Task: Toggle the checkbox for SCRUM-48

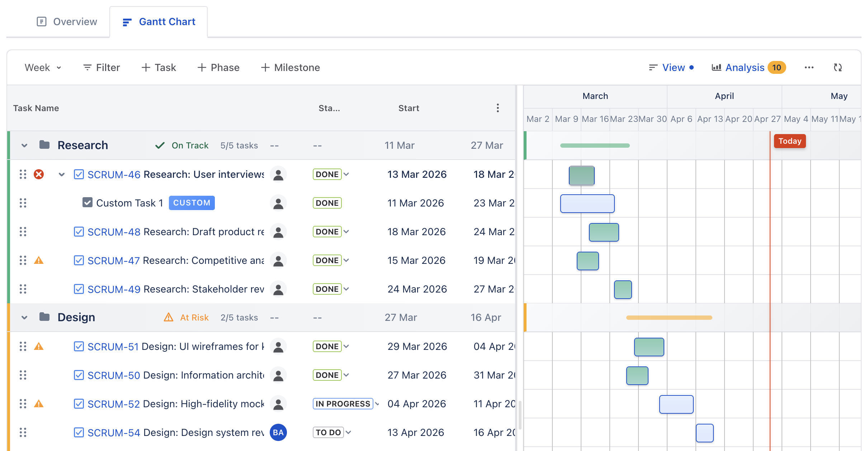Action: (x=79, y=232)
